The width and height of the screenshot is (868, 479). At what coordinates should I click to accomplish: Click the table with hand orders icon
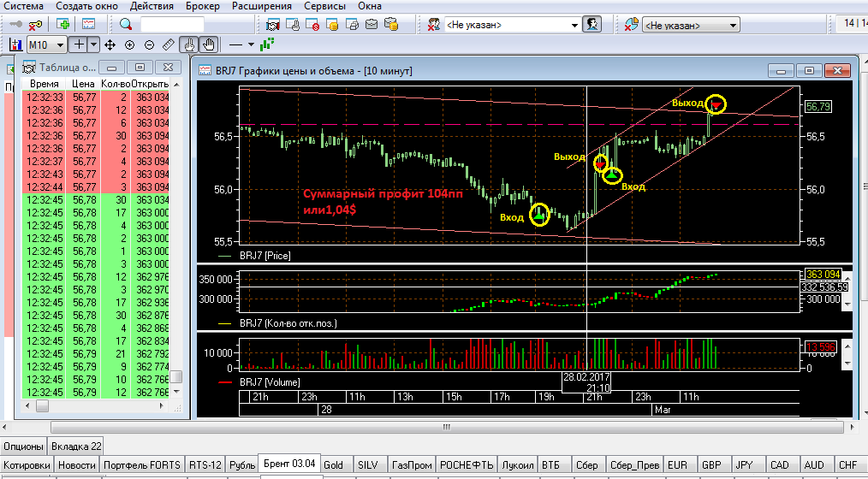(293, 24)
